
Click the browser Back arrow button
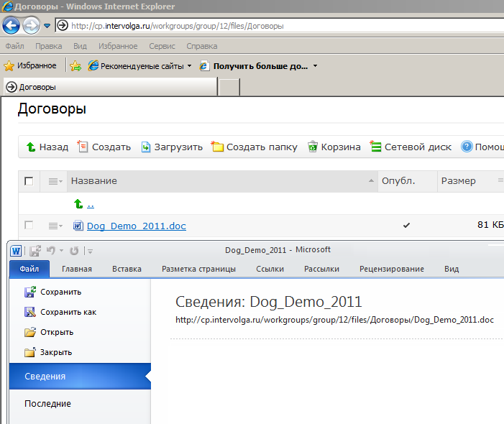click(11, 26)
